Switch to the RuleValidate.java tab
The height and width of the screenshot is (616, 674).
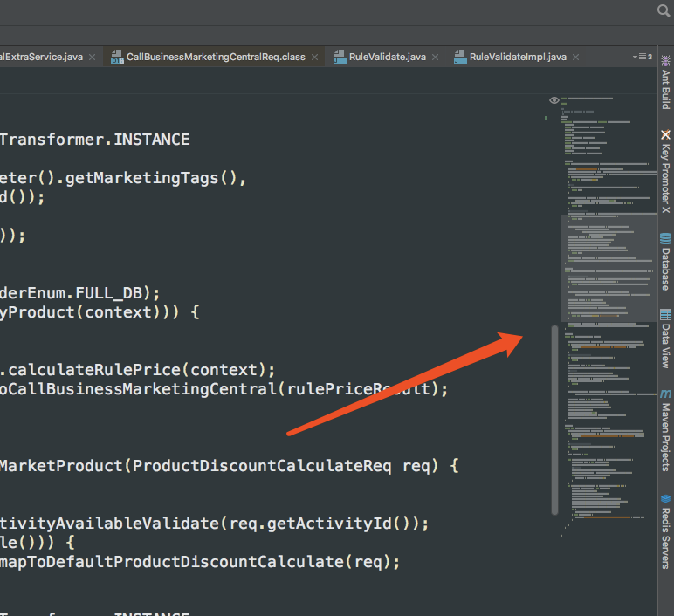388,57
